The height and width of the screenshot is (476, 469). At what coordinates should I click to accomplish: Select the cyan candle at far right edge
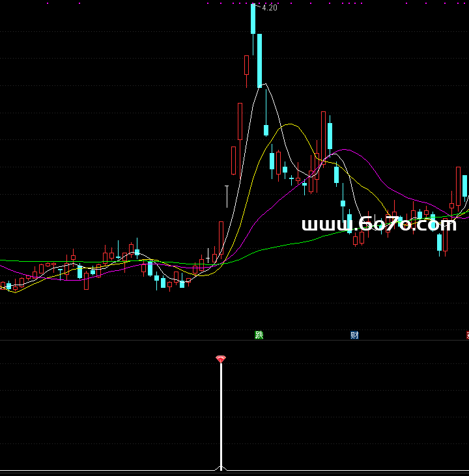pyautogui.click(x=464, y=186)
